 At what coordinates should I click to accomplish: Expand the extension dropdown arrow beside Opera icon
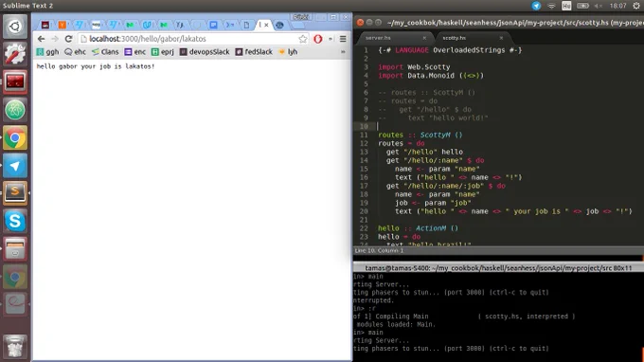(x=331, y=39)
